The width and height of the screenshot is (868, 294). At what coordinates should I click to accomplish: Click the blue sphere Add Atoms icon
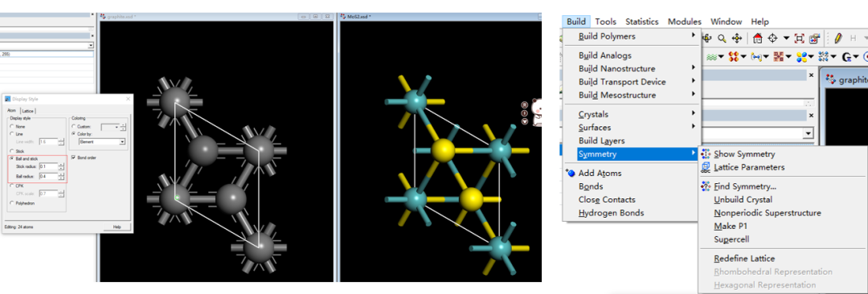pyautogui.click(x=571, y=173)
